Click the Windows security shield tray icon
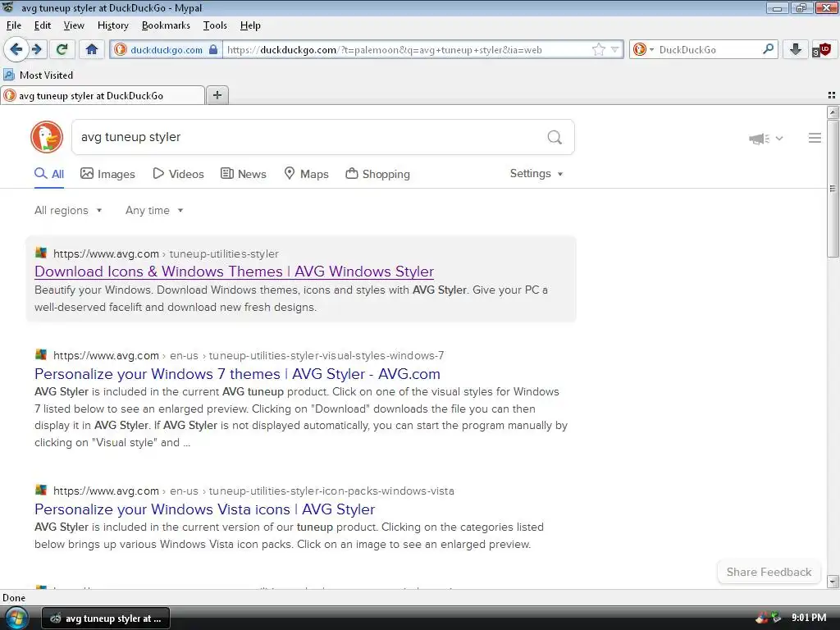Viewport: 840px width, 630px height. coord(762,618)
